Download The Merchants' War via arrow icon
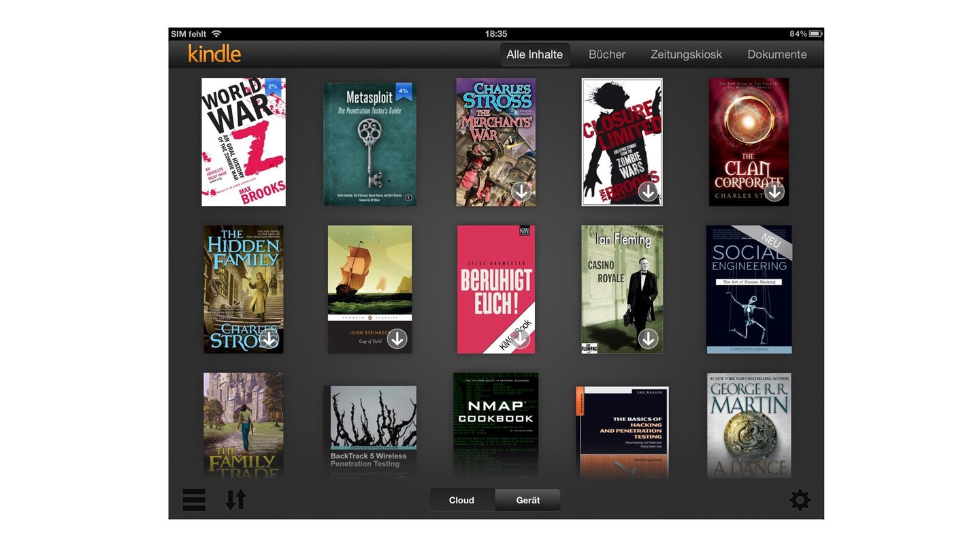This screenshot has height=551, width=980. pos(522,192)
